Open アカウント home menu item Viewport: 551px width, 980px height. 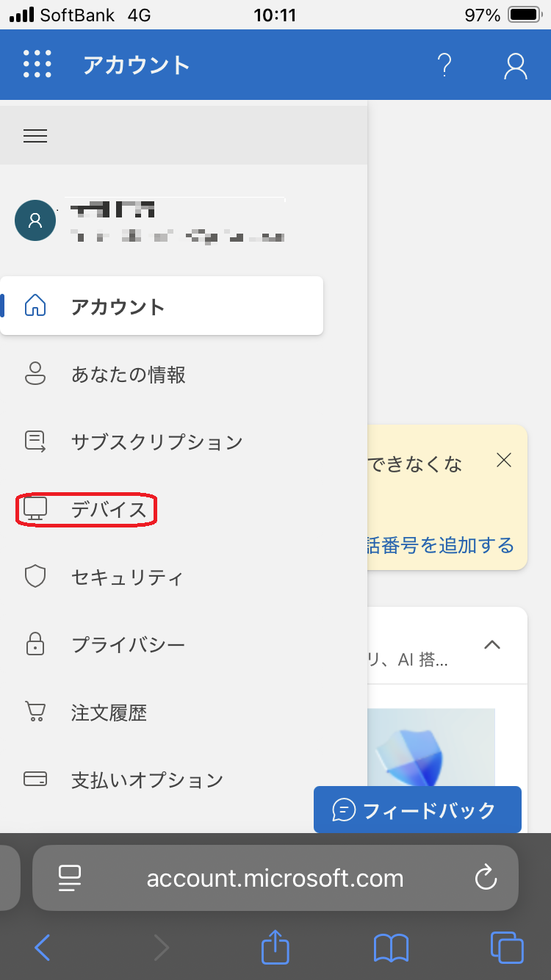coord(162,306)
